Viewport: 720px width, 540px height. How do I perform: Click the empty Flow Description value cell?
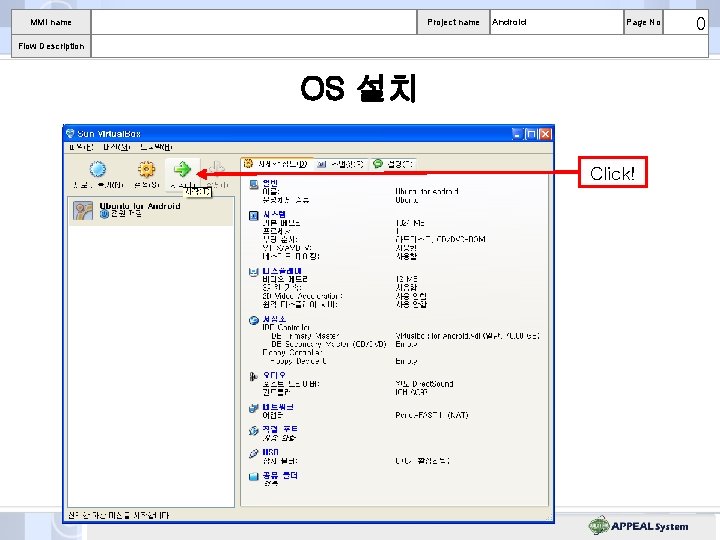click(399, 46)
